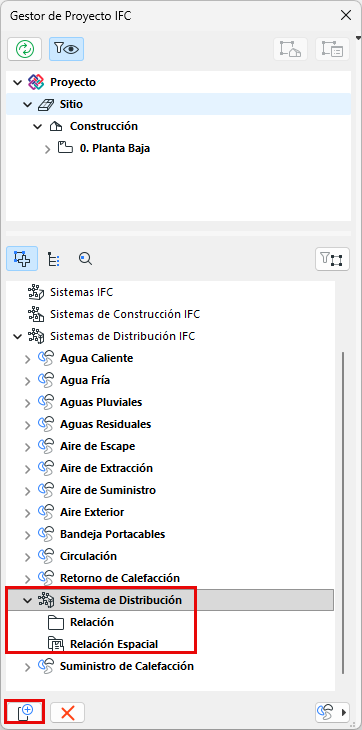Select the Agua Fría label

pos(85,380)
